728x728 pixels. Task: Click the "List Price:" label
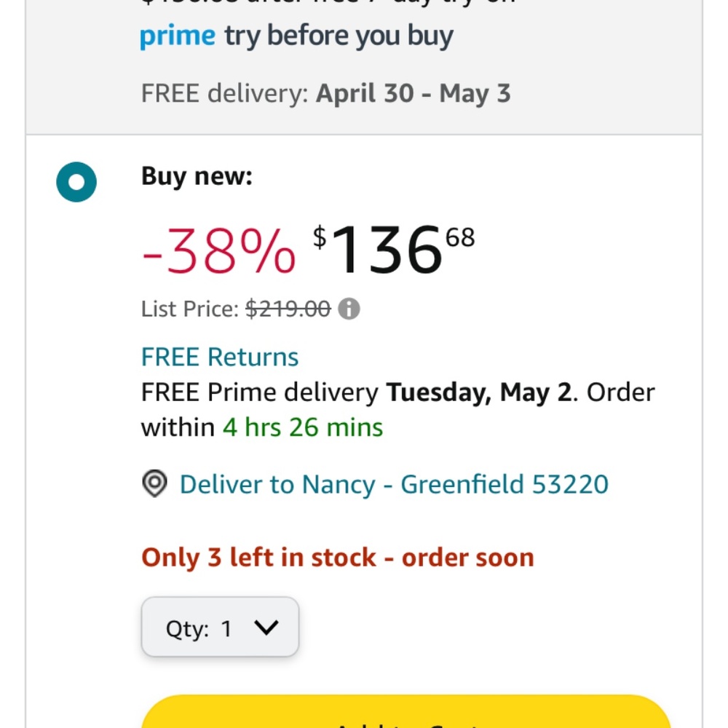[190, 309]
